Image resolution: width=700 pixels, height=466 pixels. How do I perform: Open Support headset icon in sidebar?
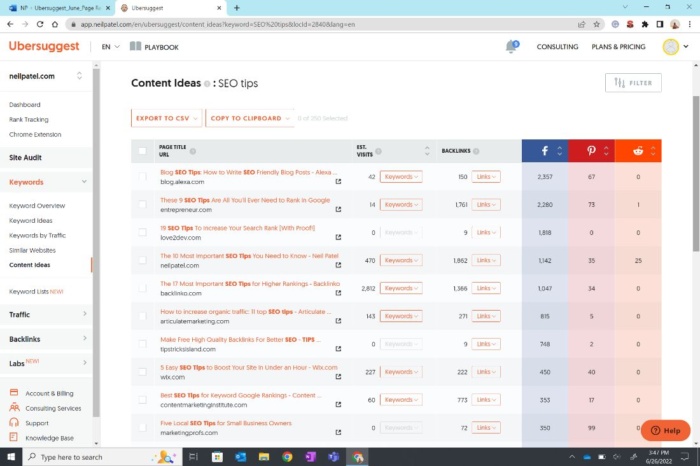pyautogui.click(x=14, y=422)
